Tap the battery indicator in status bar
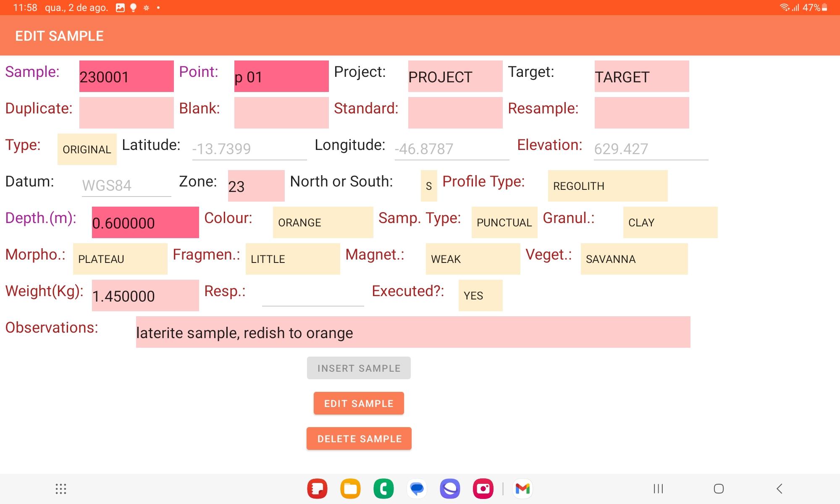 (x=824, y=8)
